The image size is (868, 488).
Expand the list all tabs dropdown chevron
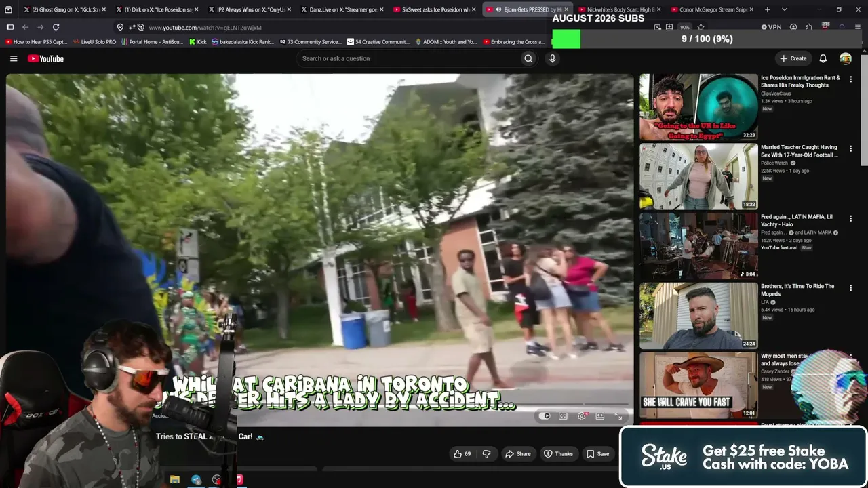pyautogui.click(x=784, y=9)
